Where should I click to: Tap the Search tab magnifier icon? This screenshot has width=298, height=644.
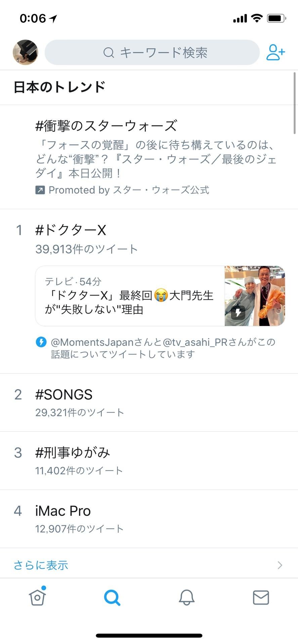pyautogui.click(x=112, y=597)
